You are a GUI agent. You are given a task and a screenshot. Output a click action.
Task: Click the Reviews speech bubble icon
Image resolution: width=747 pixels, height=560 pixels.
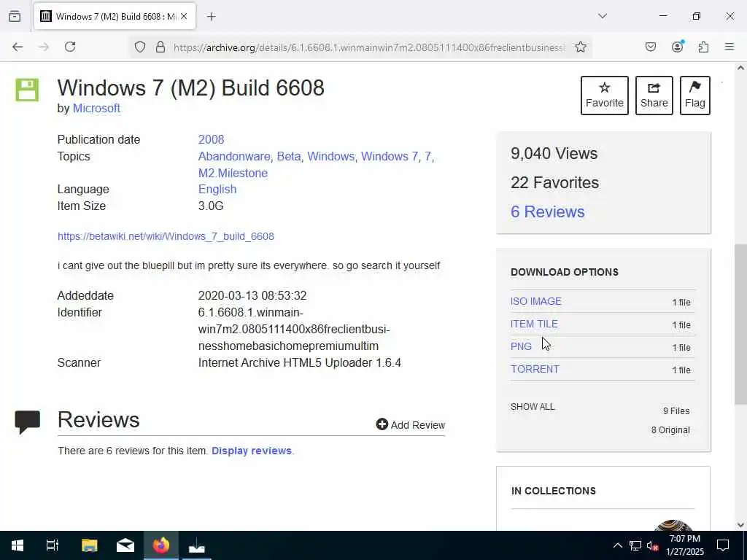pyautogui.click(x=27, y=421)
